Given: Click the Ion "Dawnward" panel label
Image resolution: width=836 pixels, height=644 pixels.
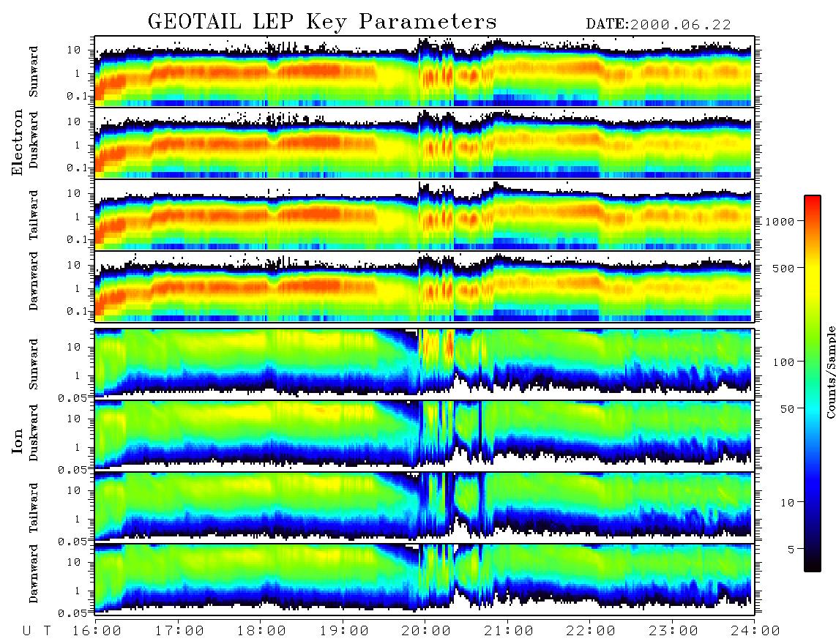Looking at the screenshot, I should [34, 573].
